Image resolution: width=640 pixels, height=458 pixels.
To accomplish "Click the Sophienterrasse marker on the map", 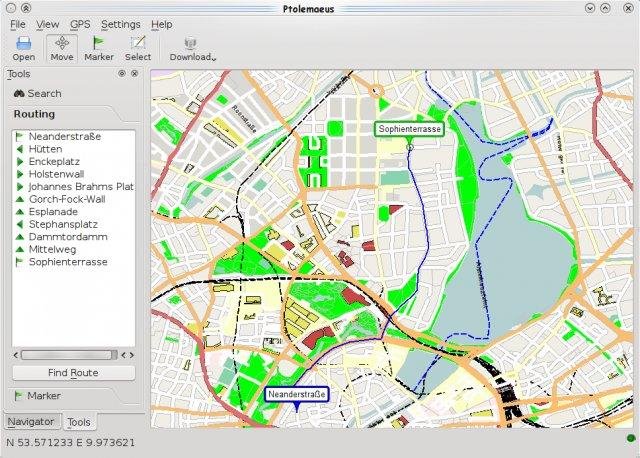I will [x=409, y=129].
